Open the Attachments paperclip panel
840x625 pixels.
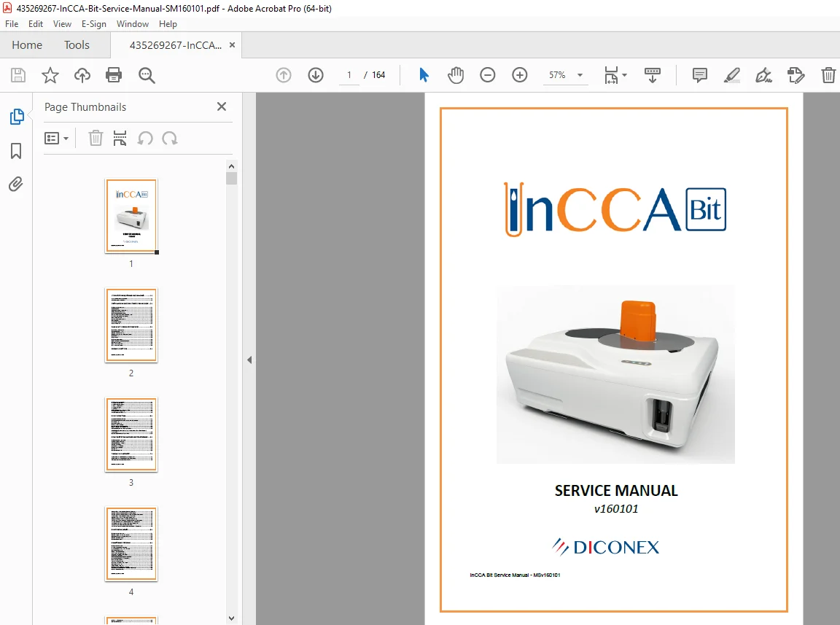[16, 185]
